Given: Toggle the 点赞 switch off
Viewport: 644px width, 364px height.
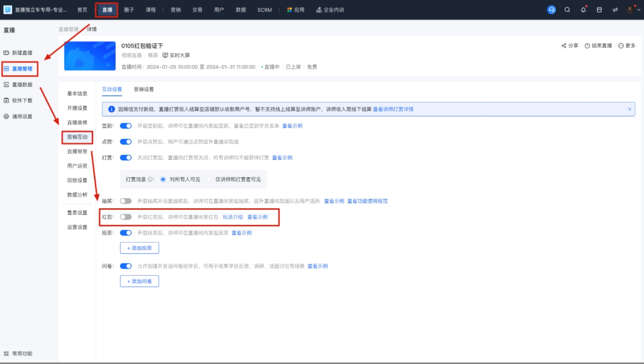Looking at the screenshot, I should pos(125,142).
